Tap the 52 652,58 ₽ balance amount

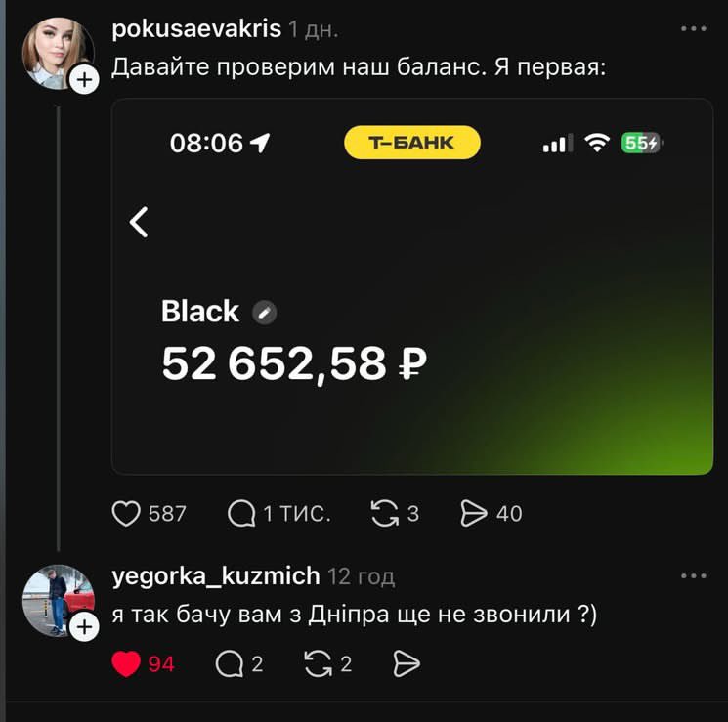(x=294, y=364)
